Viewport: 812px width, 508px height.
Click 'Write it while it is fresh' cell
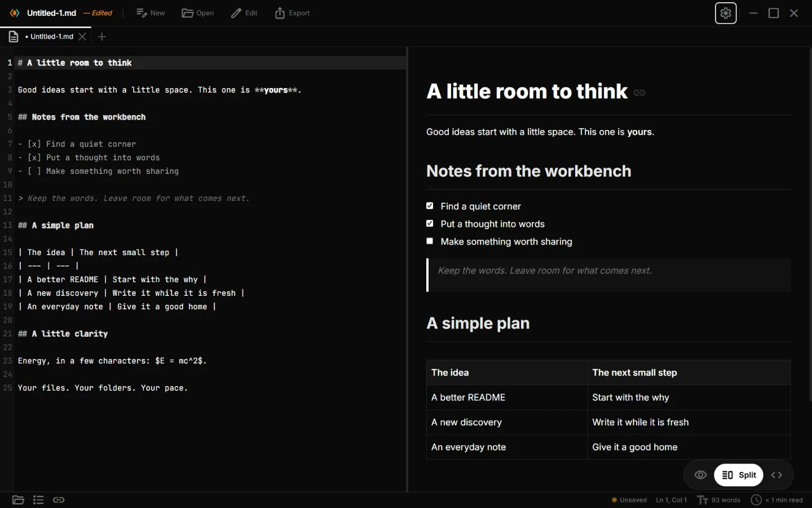689,422
